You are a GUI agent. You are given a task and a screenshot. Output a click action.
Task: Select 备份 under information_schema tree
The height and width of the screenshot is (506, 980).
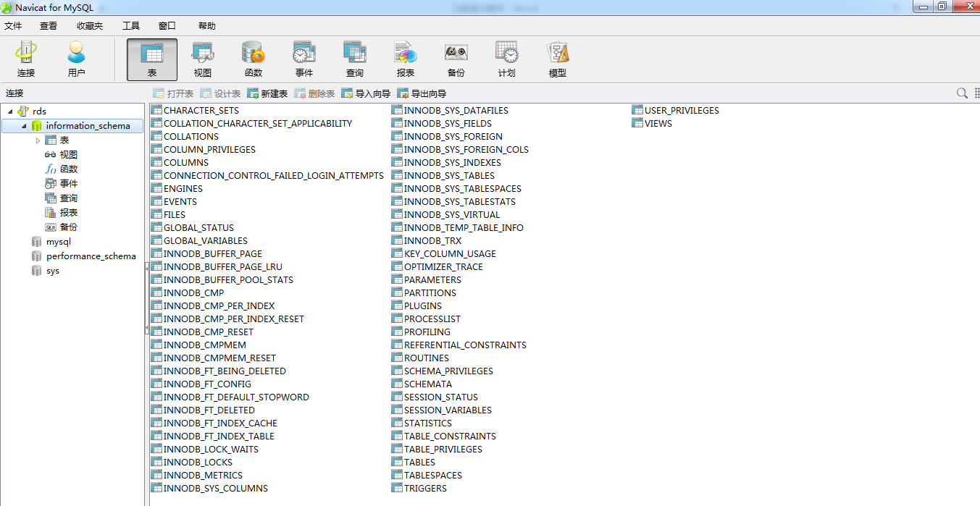[69, 227]
